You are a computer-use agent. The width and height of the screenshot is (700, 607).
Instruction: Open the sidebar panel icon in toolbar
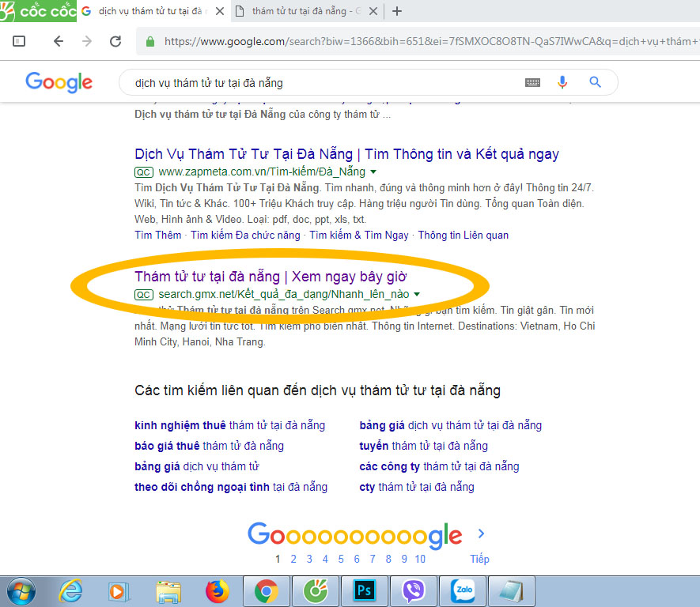(19, 41)
